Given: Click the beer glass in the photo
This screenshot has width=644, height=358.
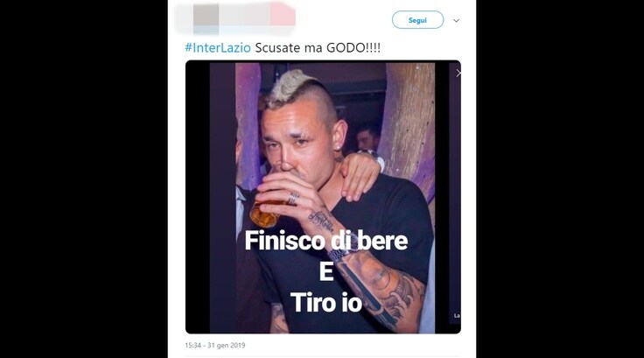Looking at the screenshot, I should pos(263,212).
